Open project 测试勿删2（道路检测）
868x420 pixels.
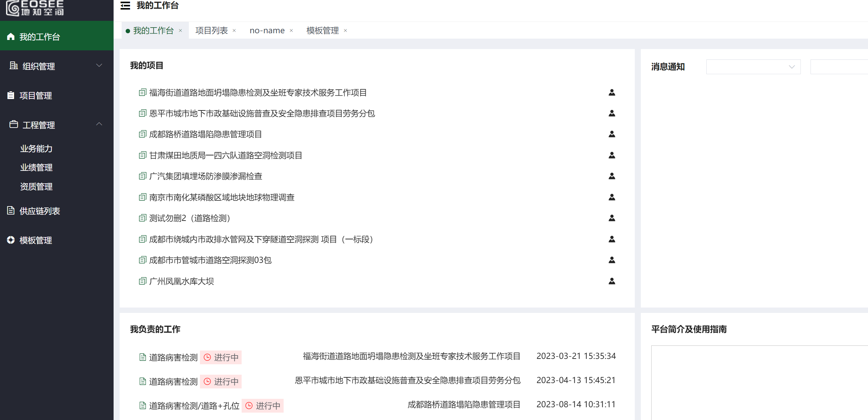coord(192,218)
